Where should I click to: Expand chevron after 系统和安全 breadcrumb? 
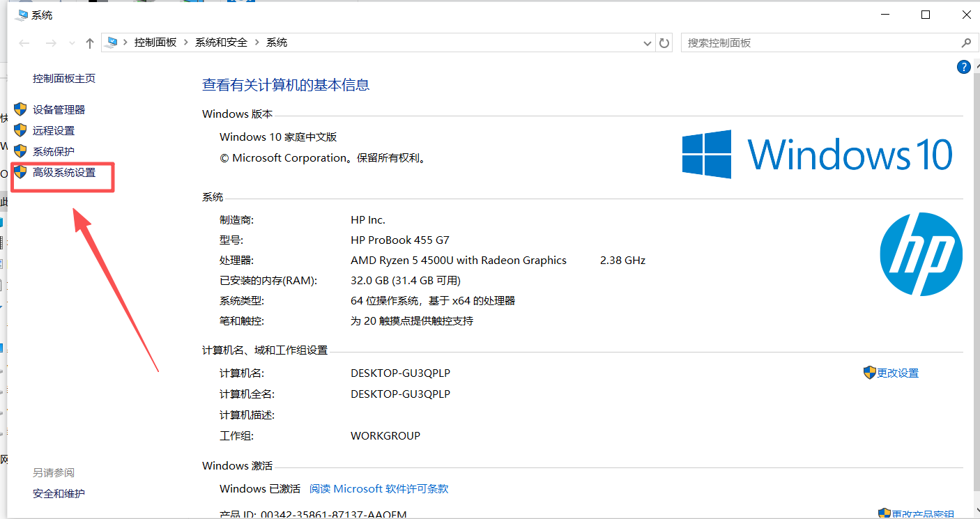click(257, 42)
